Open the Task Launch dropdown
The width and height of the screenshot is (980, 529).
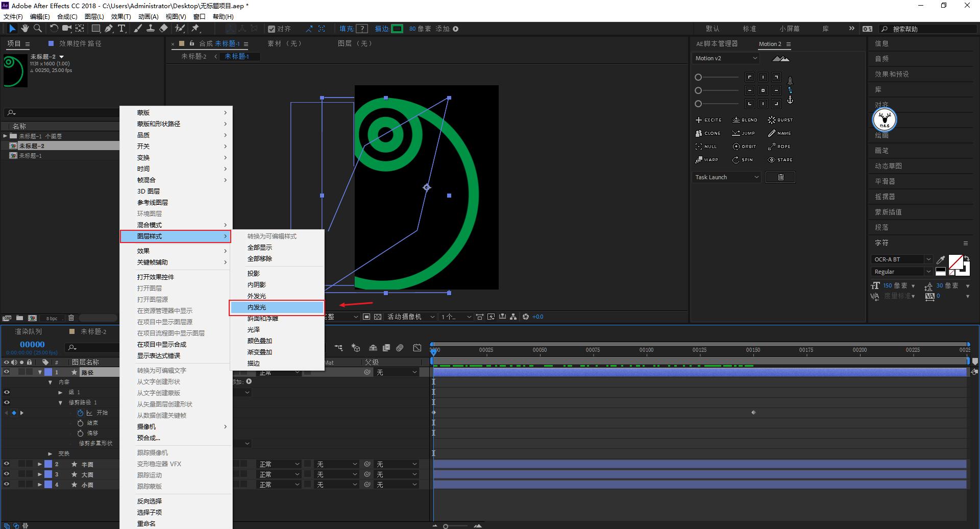click(x=726, y=177)
